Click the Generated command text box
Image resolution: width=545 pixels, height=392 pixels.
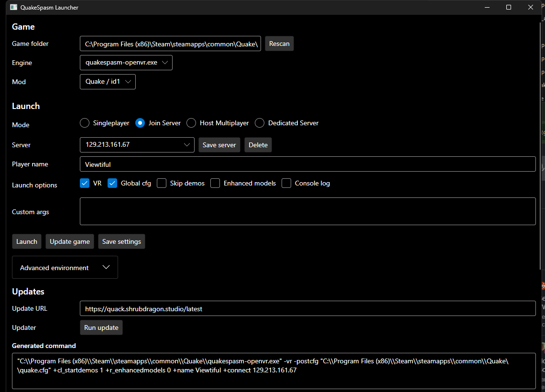point(273,371)
